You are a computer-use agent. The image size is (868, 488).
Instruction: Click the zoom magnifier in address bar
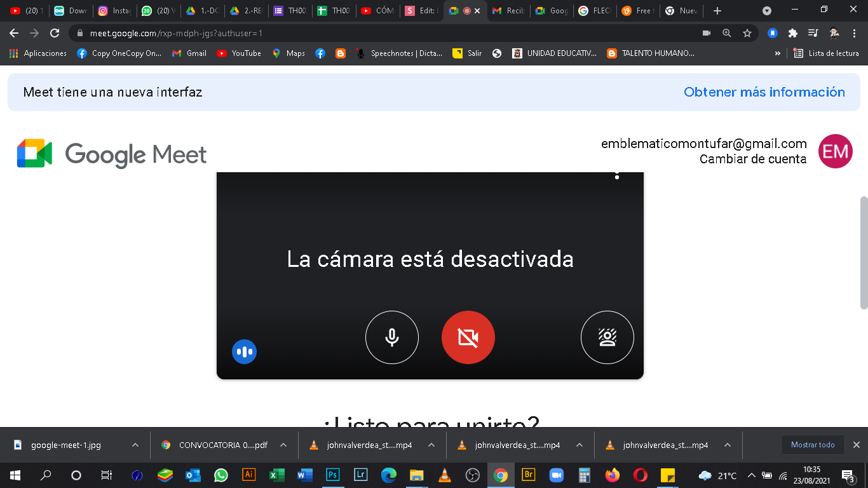click(726, 33)
